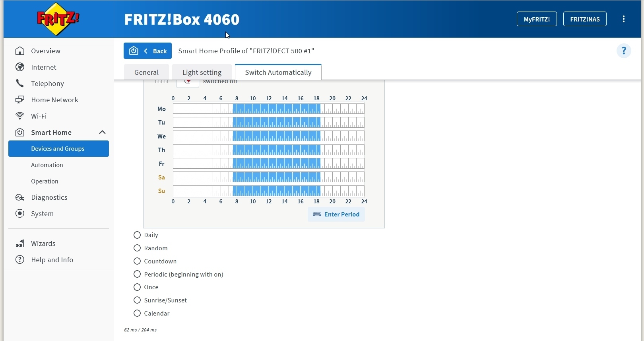Click the Diagnostics pulse icon

[20, 197]
